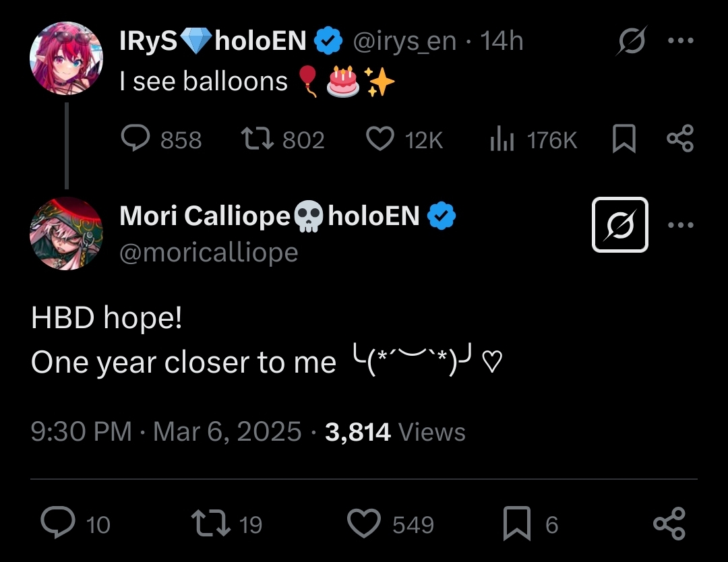View analytics on IRyS's tweet

click(x=502, y=139)
